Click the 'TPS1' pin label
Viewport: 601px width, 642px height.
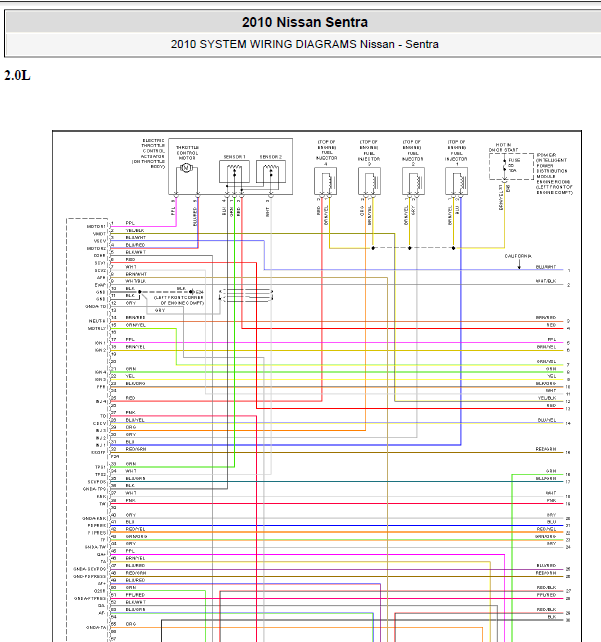pyautogui.click(x=100, y=467)
